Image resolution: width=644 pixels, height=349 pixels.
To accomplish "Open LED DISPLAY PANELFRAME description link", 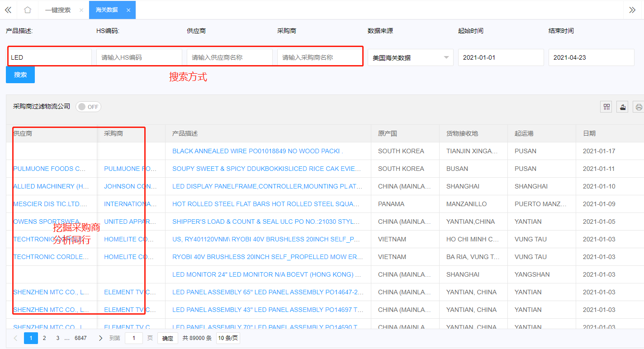I will click(x=268, y=186).
